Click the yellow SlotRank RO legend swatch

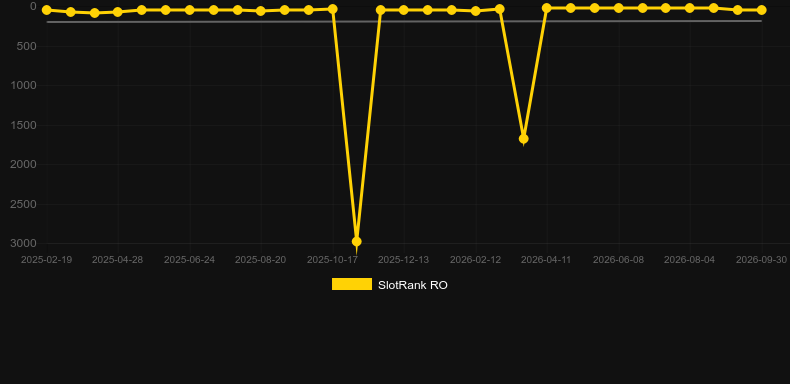click(x=352, y=284)
